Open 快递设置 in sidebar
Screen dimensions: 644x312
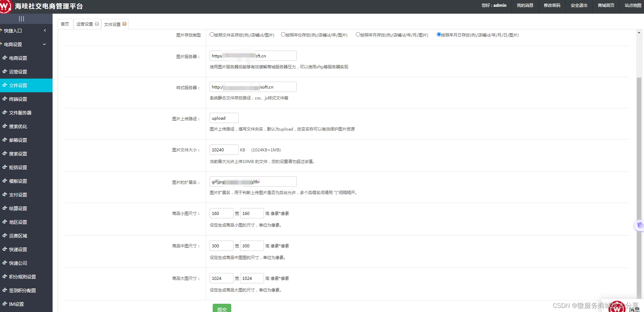(x=26, y=249)
